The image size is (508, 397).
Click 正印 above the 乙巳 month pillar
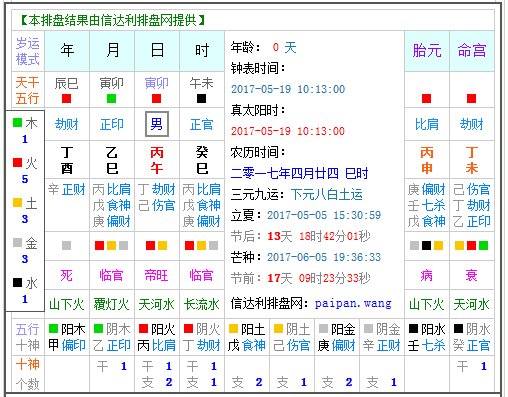112,124
